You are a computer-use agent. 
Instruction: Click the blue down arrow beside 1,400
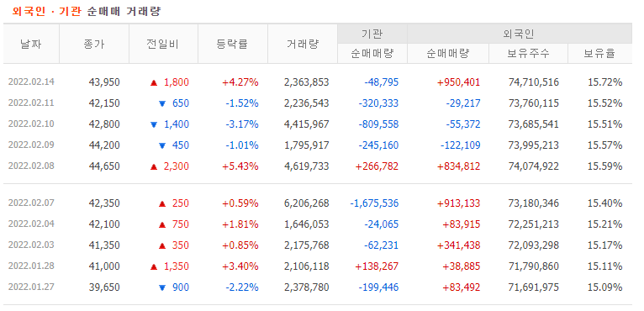click(154, 124)
